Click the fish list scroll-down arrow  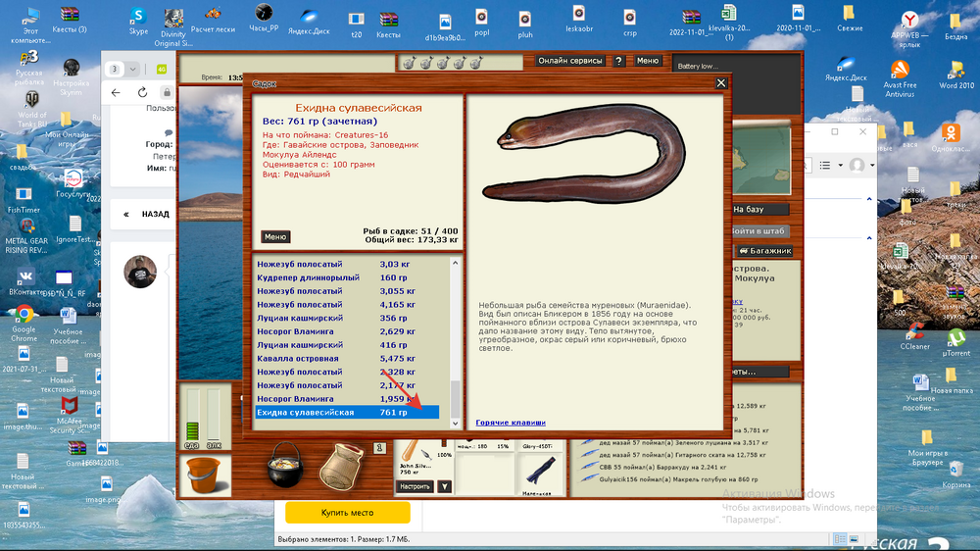(455, 424)
